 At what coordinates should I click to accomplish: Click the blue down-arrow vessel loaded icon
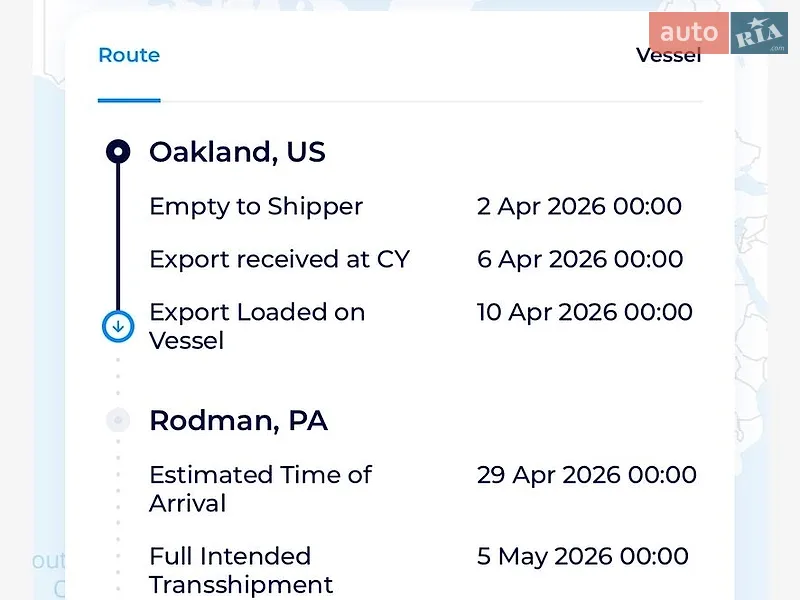coord(118,326)
